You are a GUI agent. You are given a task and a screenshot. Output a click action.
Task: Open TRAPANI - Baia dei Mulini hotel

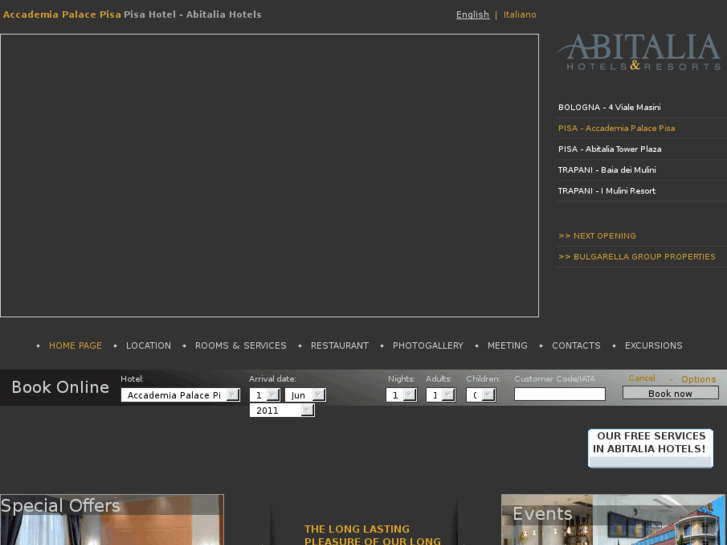[x=607, y=170]
